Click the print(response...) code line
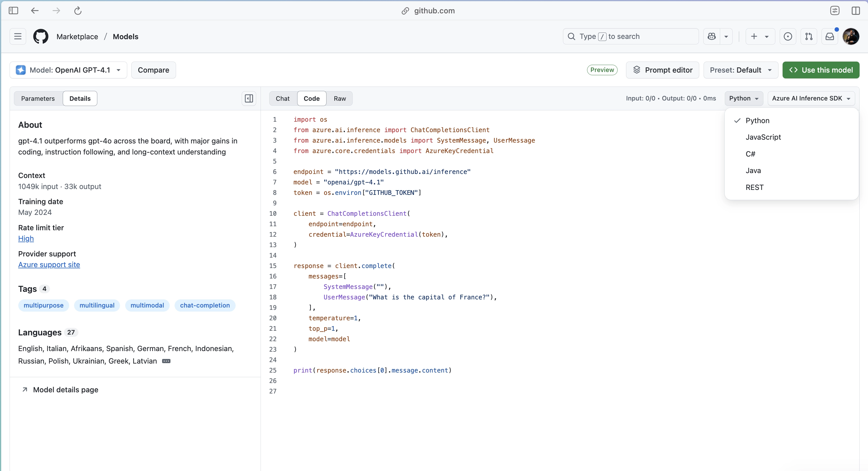Screen dimensions: 868x471 [x=372, y=370]
